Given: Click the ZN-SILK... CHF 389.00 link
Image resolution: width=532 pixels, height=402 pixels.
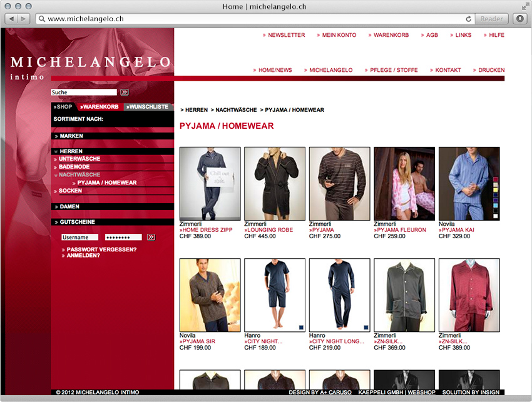Looking at the screenshot, I should click(x=453, y=341).
